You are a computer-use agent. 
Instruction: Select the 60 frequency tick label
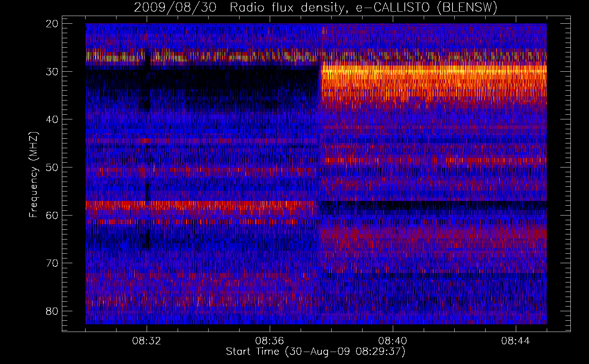53,215
